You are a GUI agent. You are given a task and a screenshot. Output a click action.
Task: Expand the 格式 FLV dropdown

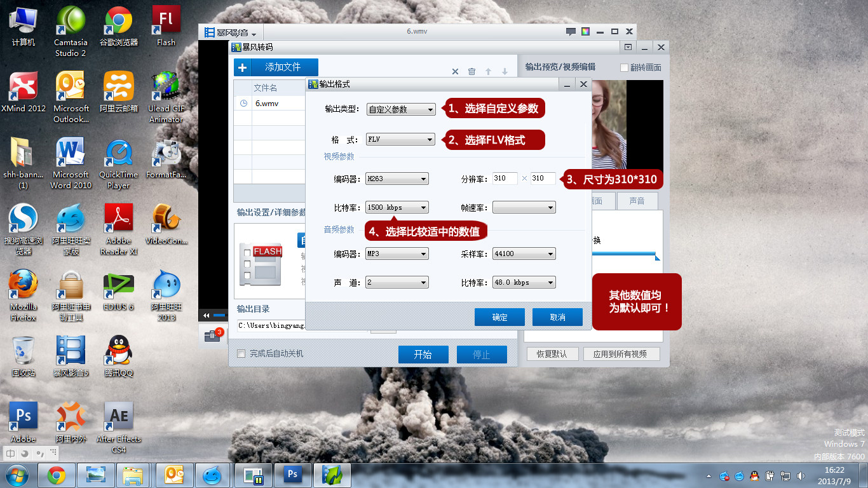coord(401,140)
